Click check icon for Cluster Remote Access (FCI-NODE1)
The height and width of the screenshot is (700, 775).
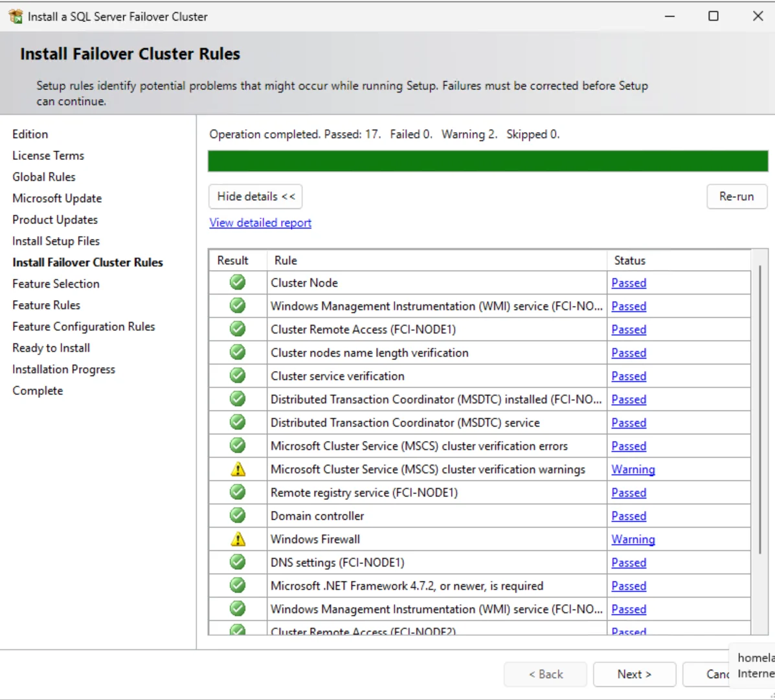point(238,329)
